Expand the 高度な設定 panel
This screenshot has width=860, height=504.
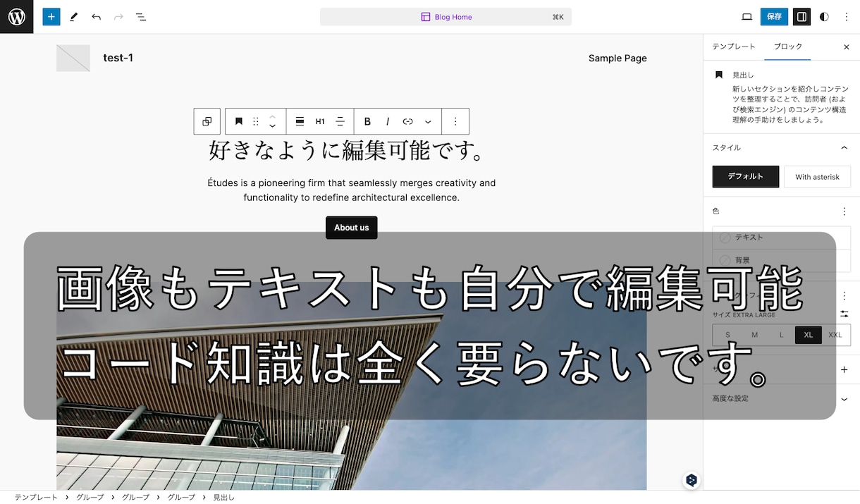[782, 398]
